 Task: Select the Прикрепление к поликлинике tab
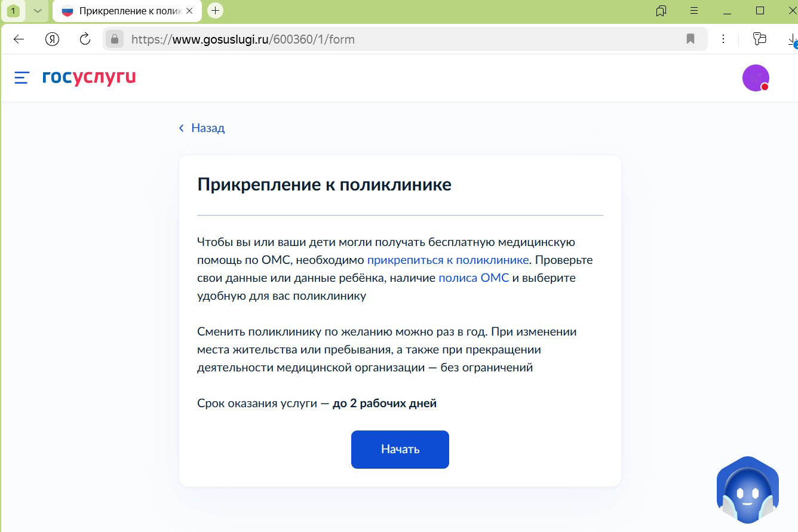tap(122, 10)
